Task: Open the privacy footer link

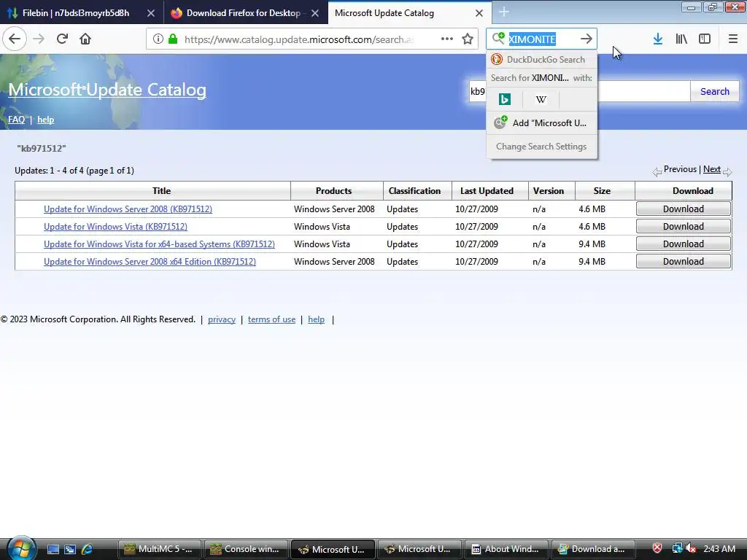Action: [222, 319]
